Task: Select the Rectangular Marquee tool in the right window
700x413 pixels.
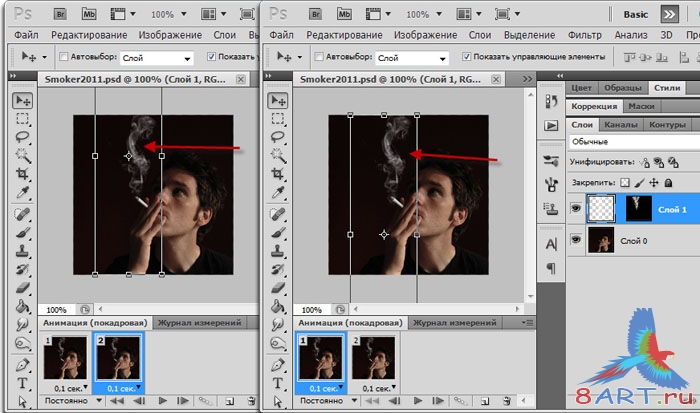Action: point(277,119)
